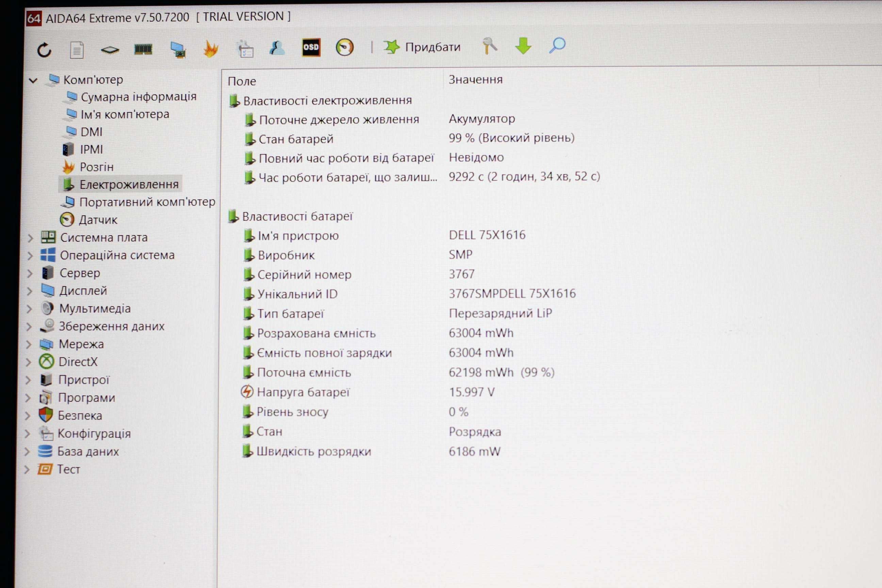The height and width of the screenshot is (588, 882).
Task: Expand the Дисплей tree node
Action: (x=30, y=291)
